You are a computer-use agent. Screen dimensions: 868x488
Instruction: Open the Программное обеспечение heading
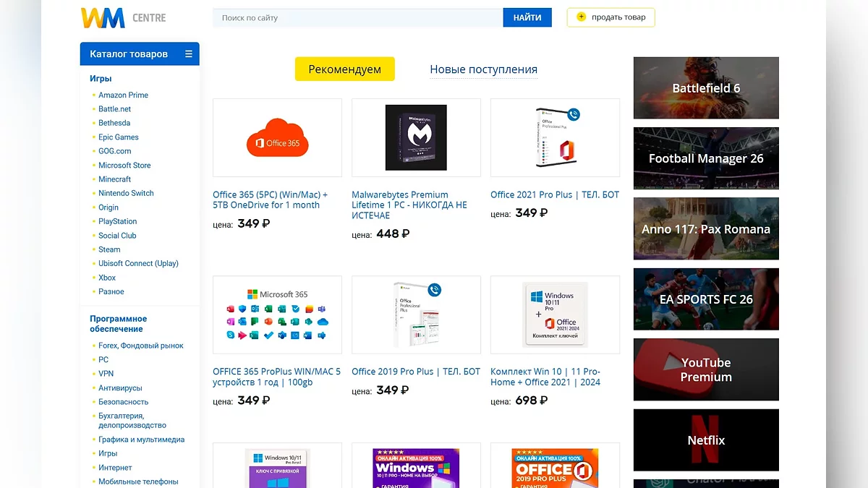(118, 324)
